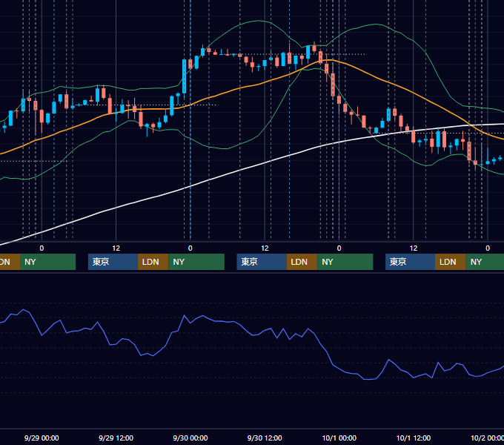Click the "10/1 00:00" date label
The image size is (504, 445).
tap(339, 438)
